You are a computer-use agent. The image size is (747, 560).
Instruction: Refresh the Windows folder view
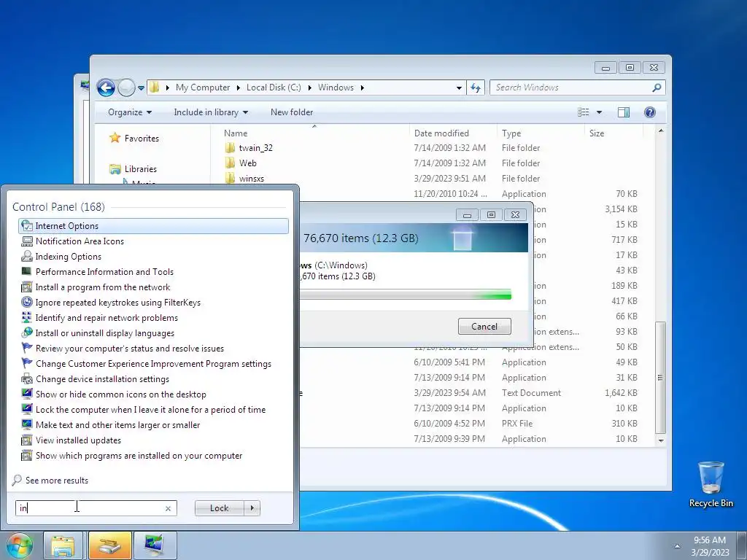476,87
